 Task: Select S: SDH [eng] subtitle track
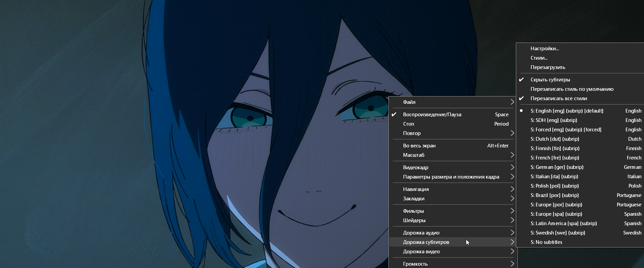point(580,120)
